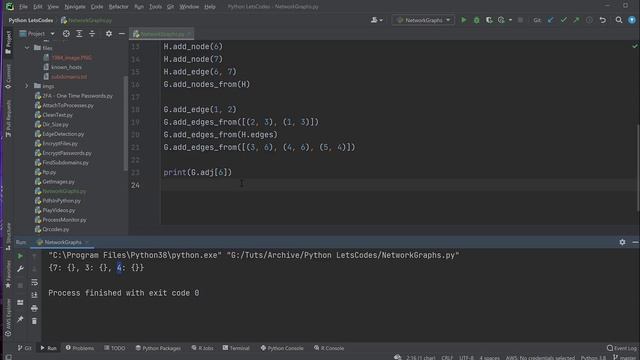Image resolution: width=640 pixels, height=360 pixels.
Task: Open the Problems tool window
Action: point(80,348)
